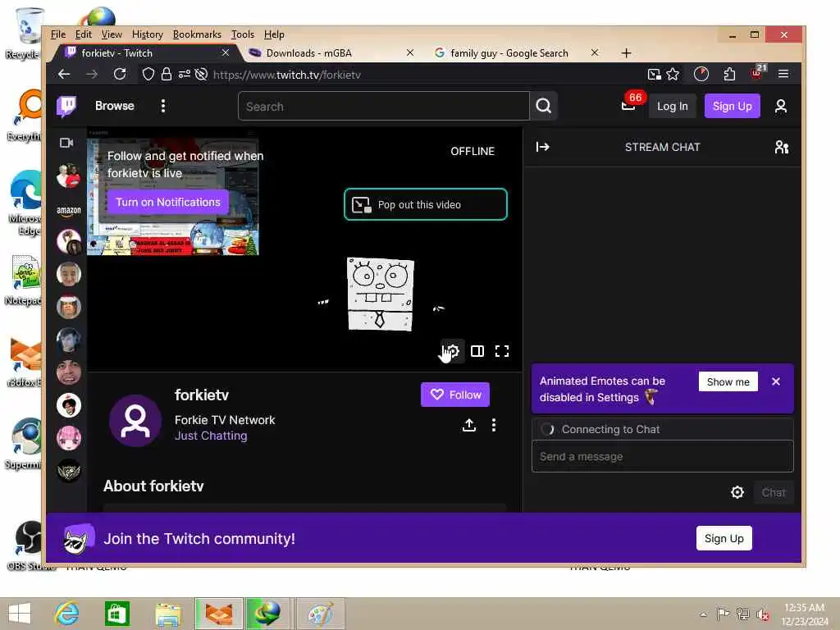
Task: Open a new browser tab
Action: pos(626,52)
